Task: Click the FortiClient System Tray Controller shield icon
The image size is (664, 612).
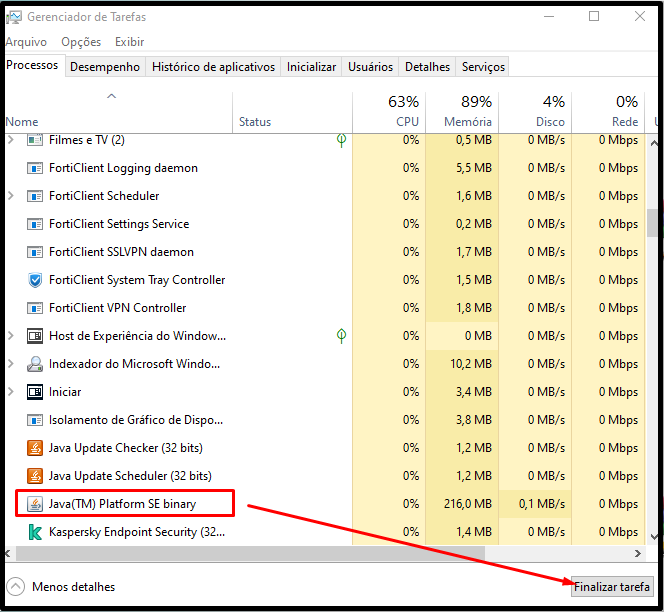Action: [35, 280]
